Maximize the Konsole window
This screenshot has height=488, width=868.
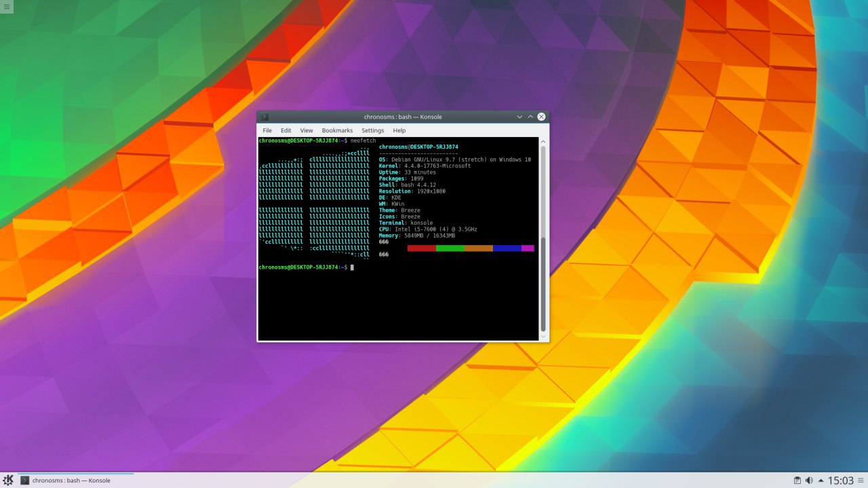pos(531,117)
